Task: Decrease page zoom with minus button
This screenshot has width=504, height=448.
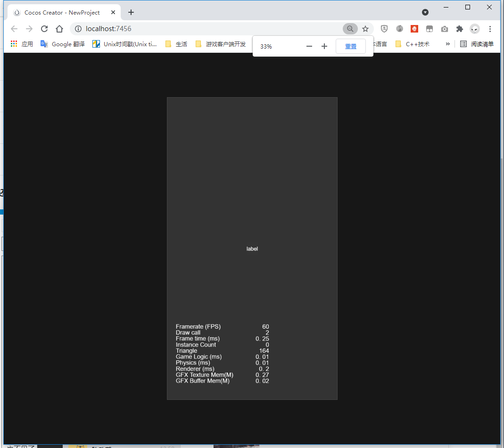Action: 309,46
